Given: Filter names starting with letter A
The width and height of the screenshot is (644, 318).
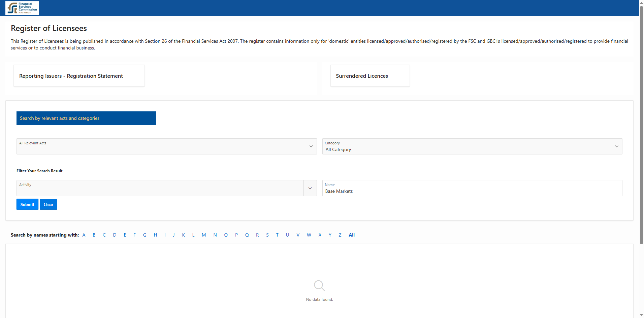Looking at the screenshot, I should click(84, 235).
